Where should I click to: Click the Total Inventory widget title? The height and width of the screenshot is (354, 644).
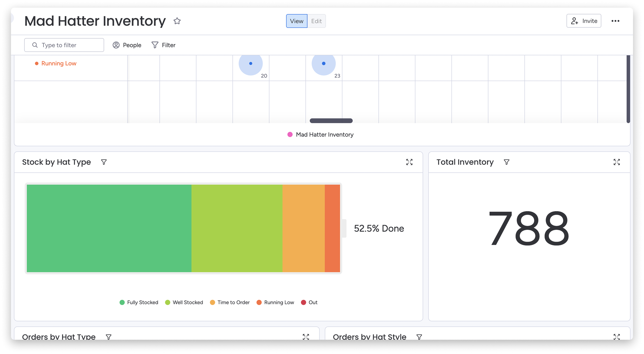(x=465, y=162)
